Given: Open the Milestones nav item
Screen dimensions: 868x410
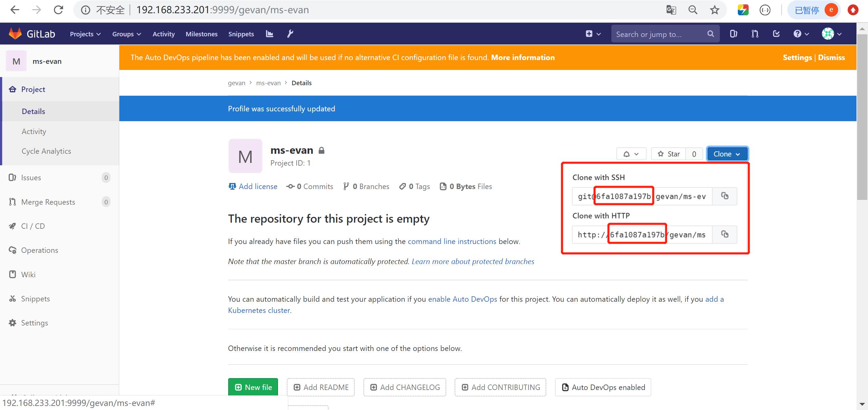Looking at the screenshot, I should coord(201,34).
